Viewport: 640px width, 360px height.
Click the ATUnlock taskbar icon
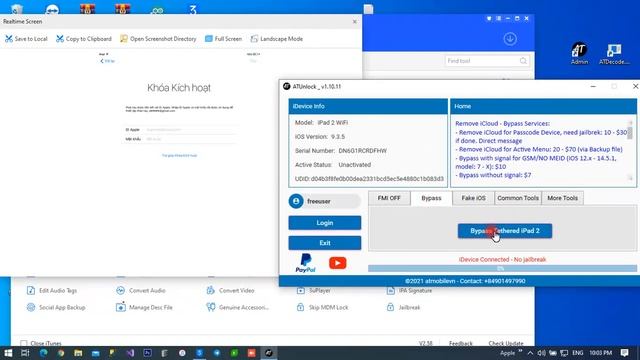(269, 353)
